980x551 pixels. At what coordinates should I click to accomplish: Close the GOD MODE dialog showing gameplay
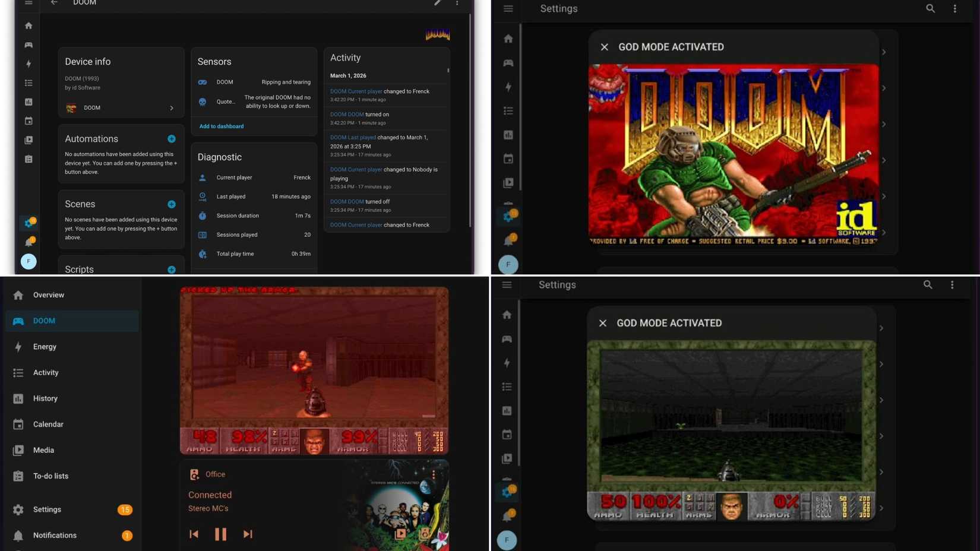tap(603, 323)
